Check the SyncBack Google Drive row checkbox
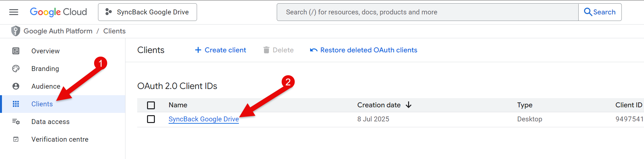Screen dimensions: 644x159 [151, 119]
